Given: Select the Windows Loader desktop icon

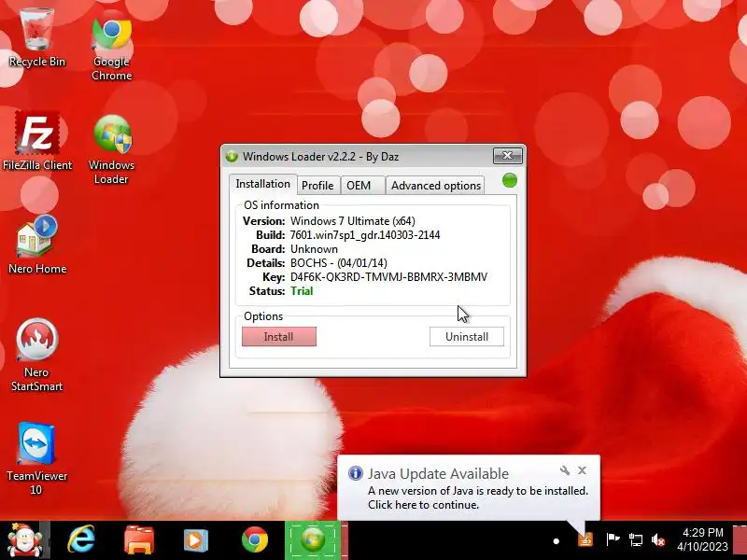Looking at the screenshot, I should click(112, 149).
